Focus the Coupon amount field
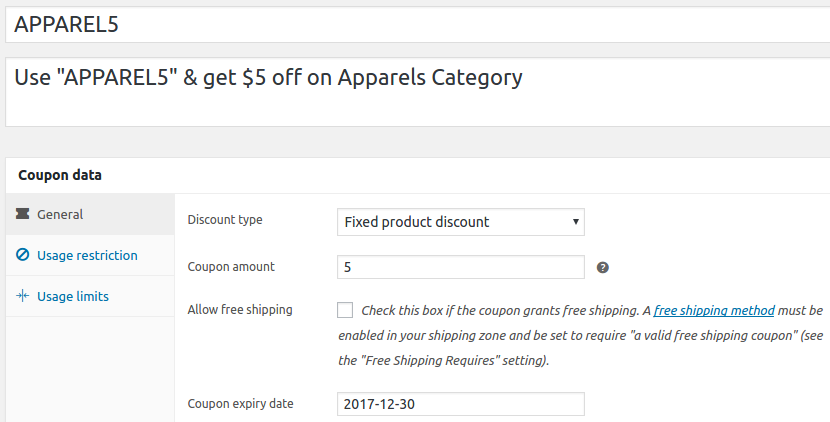Screen dimensions: 830x422 [x=460, y=268]
